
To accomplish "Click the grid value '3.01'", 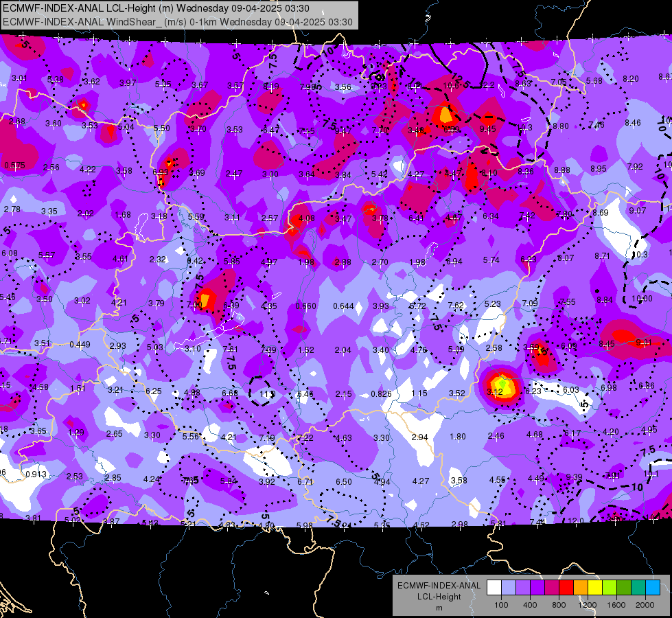I will [19, 78].
